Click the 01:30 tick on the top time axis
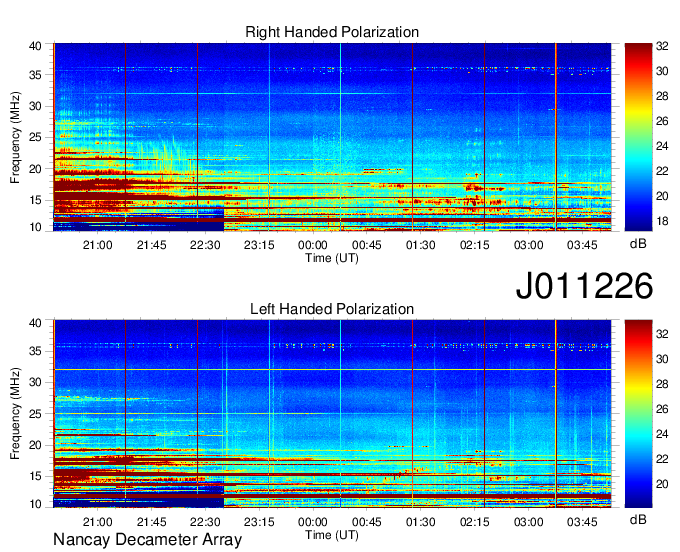 pos(420,245)
